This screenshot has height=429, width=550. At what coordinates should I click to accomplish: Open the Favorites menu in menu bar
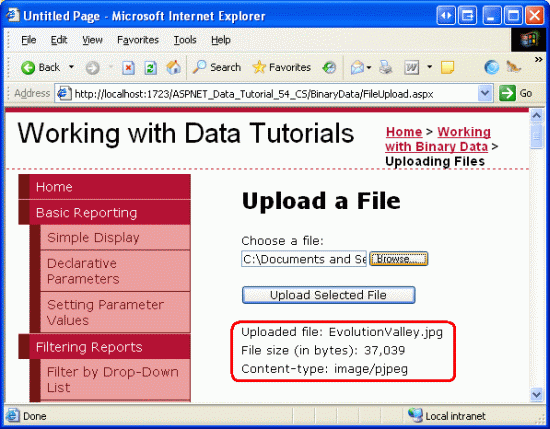pyautogui.click(x=138, y=40)
